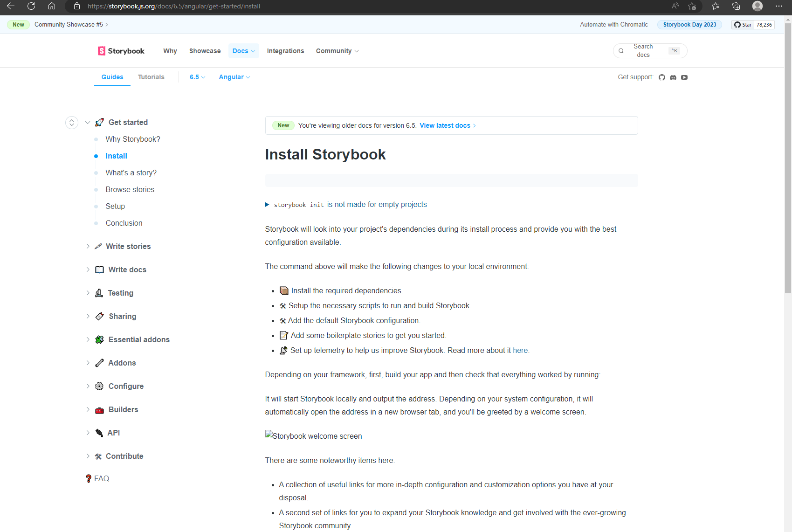Open the Angular framework dropdown
The width and height of the screenshot is (792, 532).
point(234,77)
